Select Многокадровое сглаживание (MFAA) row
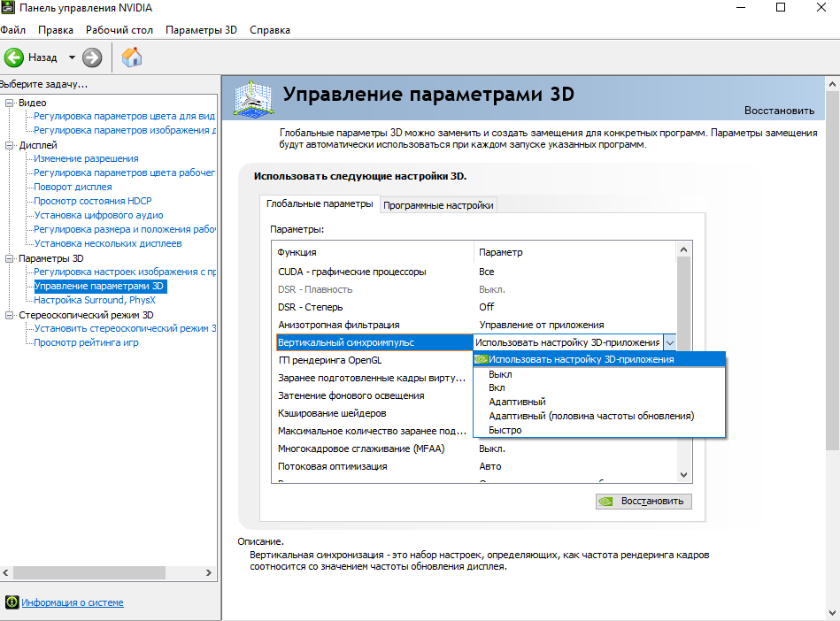 [x=474, y=448]
